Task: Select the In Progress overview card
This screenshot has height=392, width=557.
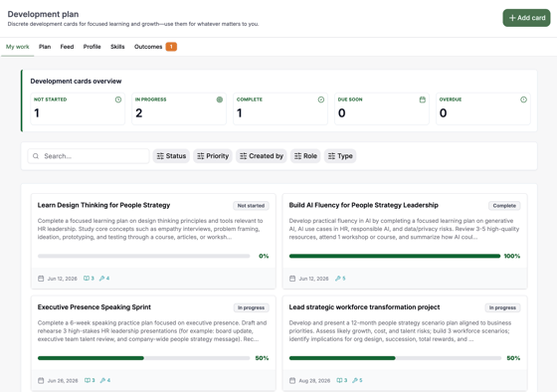Action: (179, 108)
